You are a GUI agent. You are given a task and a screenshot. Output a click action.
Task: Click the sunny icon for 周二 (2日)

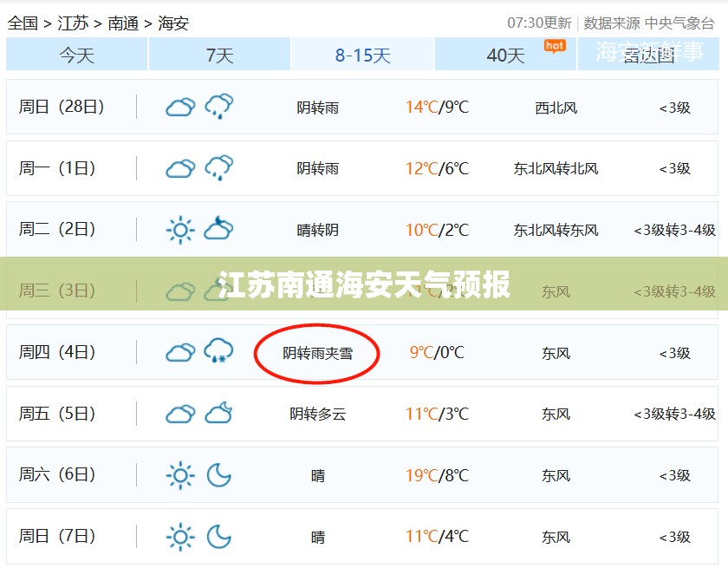pyautogui.click(x=180, y=230)
